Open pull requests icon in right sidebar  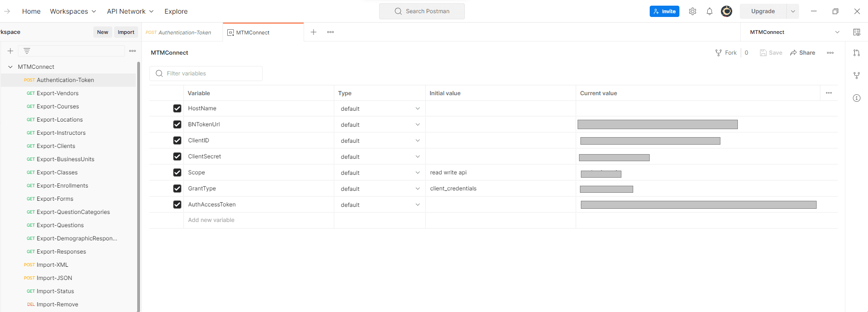[857, 53]
